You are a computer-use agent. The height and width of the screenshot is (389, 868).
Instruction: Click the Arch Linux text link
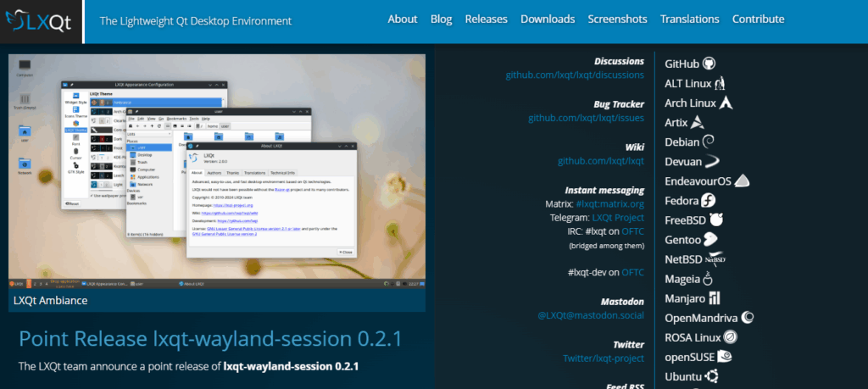click(690, 103)
